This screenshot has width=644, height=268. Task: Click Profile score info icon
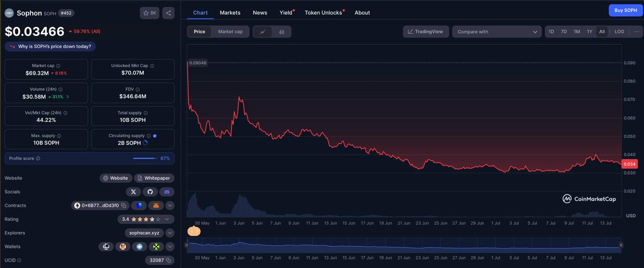click(x=38, y=158)
